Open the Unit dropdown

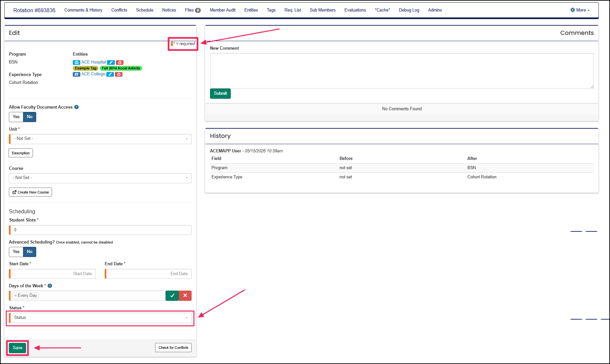click(100, 139)
